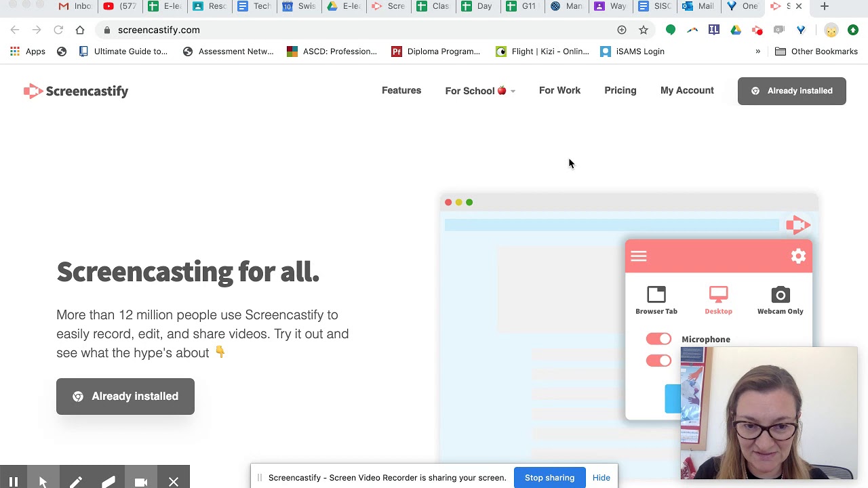Select Desktop recording option
Viewport: 868px width, 488px height.
coord(718,300)
